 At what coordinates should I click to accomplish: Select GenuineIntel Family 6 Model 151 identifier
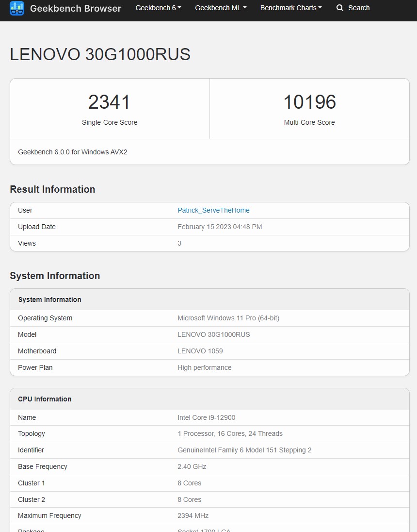(244, 450)
